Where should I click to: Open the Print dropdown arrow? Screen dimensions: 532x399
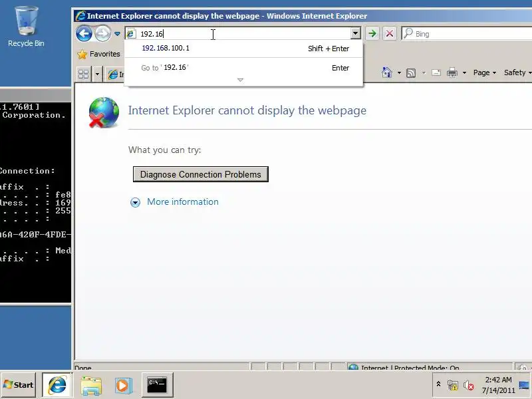(464, 72)
